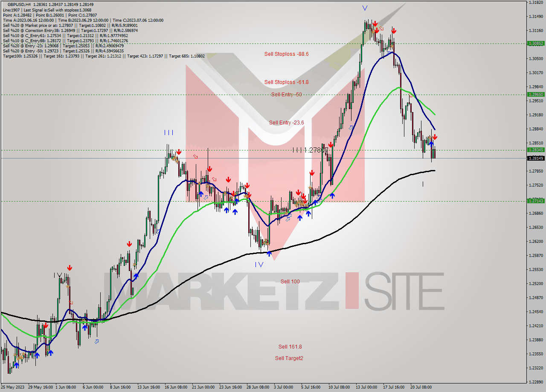Click the '1 Jun 08:00' date label
This screenshot has width=546, height=392.
point(66,388)
